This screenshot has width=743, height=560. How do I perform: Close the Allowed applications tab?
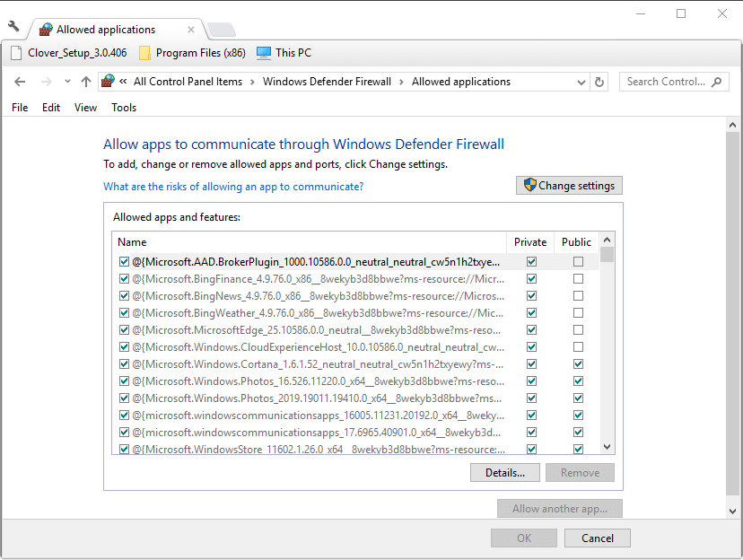tap(191, 30)
